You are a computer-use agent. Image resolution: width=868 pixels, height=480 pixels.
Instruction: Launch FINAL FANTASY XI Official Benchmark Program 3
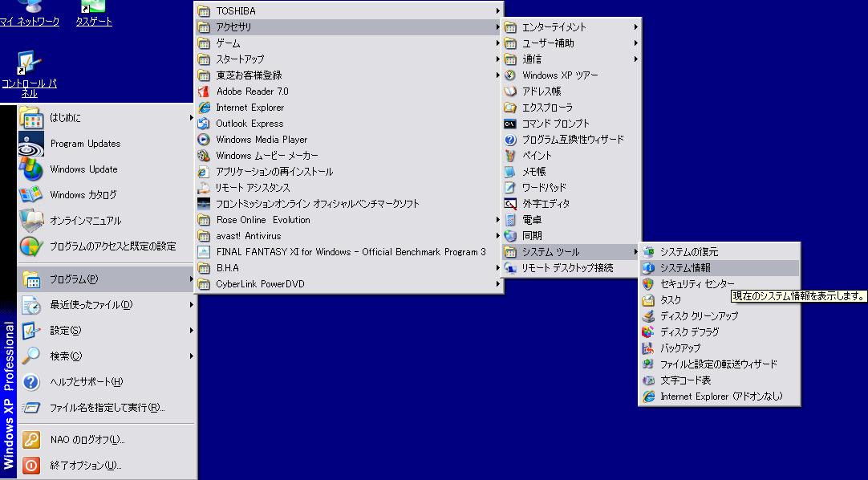tap(349, 252)
